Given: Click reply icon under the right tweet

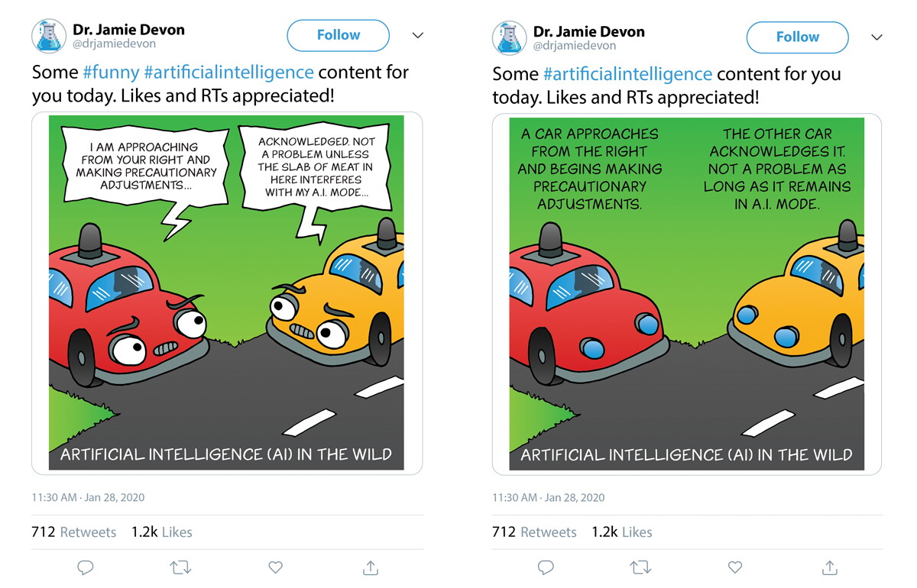Looking at the screenshot, I should tap(546, 567).
